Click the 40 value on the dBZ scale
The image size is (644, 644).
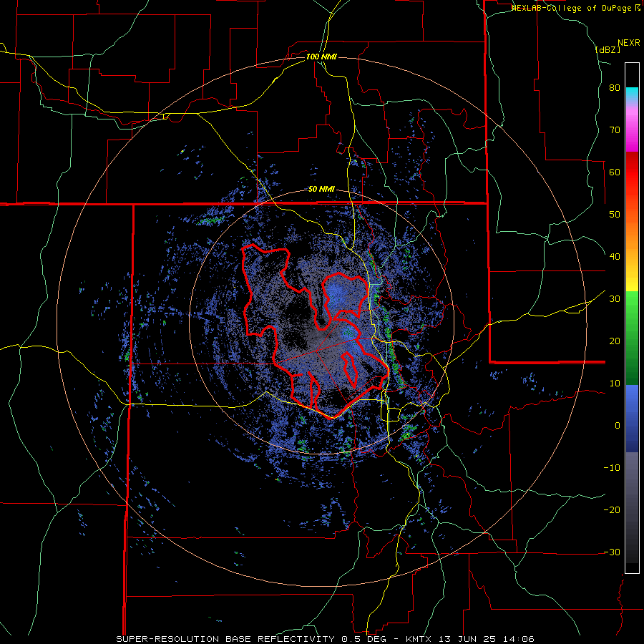[x=615, y=257]
